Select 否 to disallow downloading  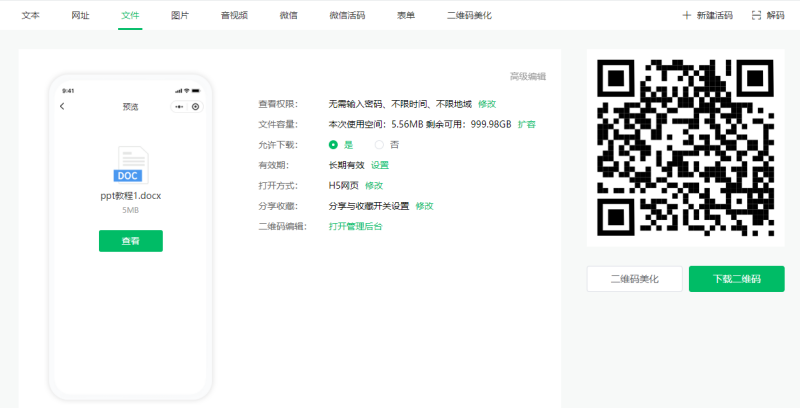click(379, 144)
